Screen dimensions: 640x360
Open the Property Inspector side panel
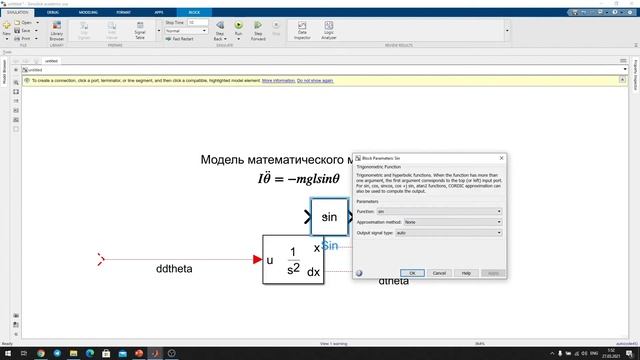tap(636, 75)
